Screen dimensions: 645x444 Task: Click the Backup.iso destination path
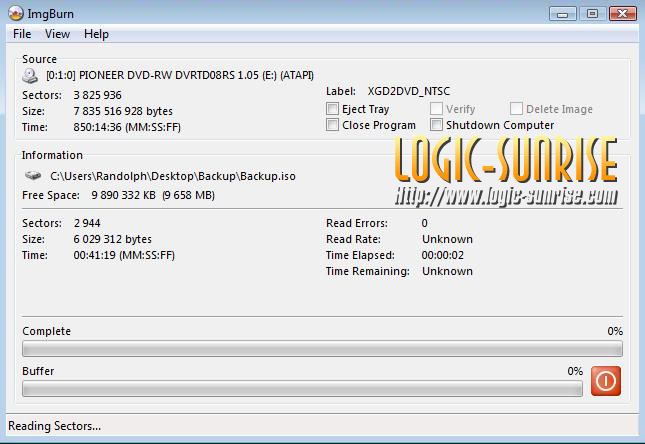point(173,176)
